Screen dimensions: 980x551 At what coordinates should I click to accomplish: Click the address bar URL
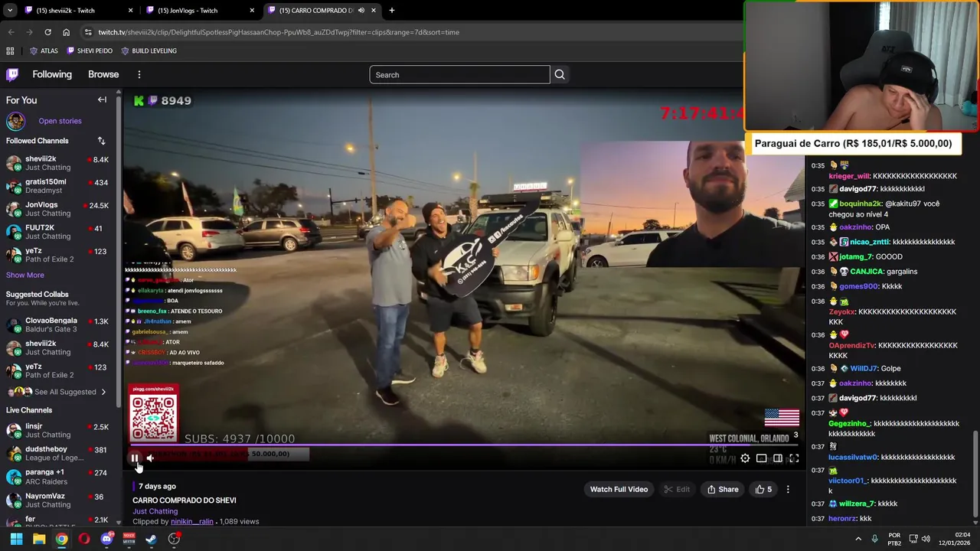pyautogui.click(x=279, y=32)
